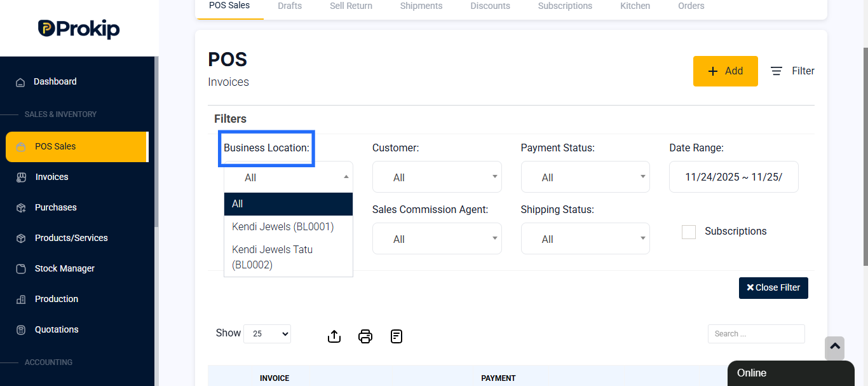Image resolution: width=868 pixels, height=386 pixels.
Task: Click the print icon
Action: coord(365,336)
